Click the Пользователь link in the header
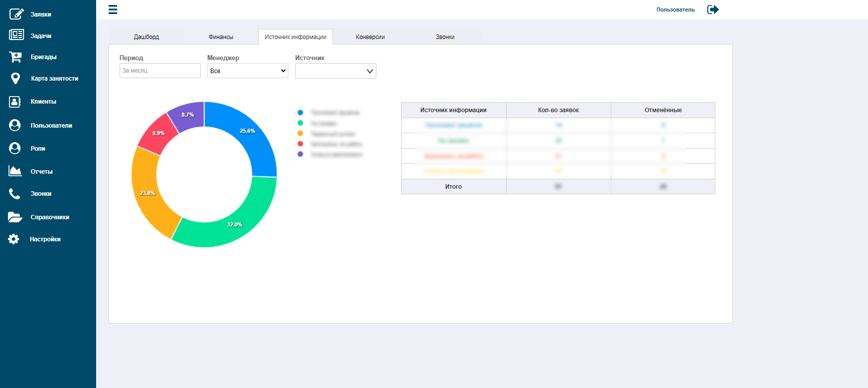 [x=675, y=10]
